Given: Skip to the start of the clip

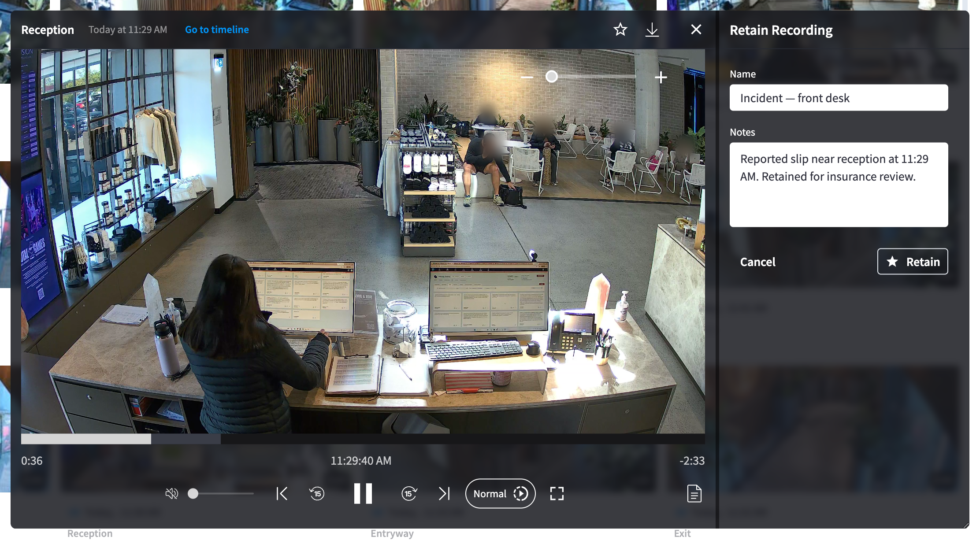Looking at the screenshot, I should click(282, 494).
